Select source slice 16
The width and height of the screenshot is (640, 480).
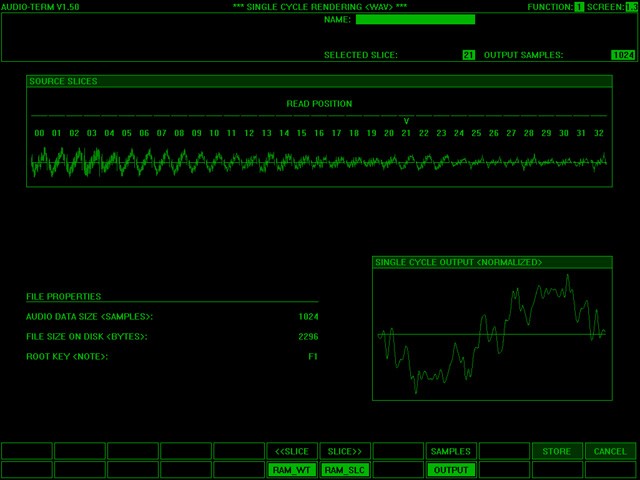coord(319,133)
